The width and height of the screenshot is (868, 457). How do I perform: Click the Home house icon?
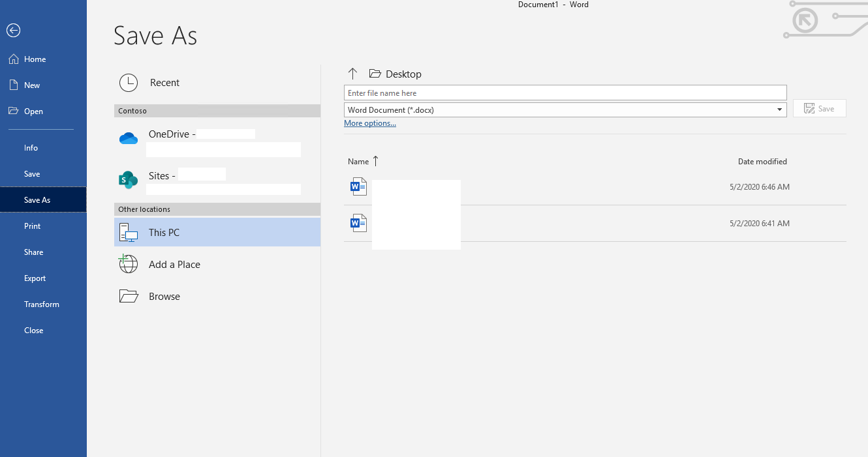(13, 59)
